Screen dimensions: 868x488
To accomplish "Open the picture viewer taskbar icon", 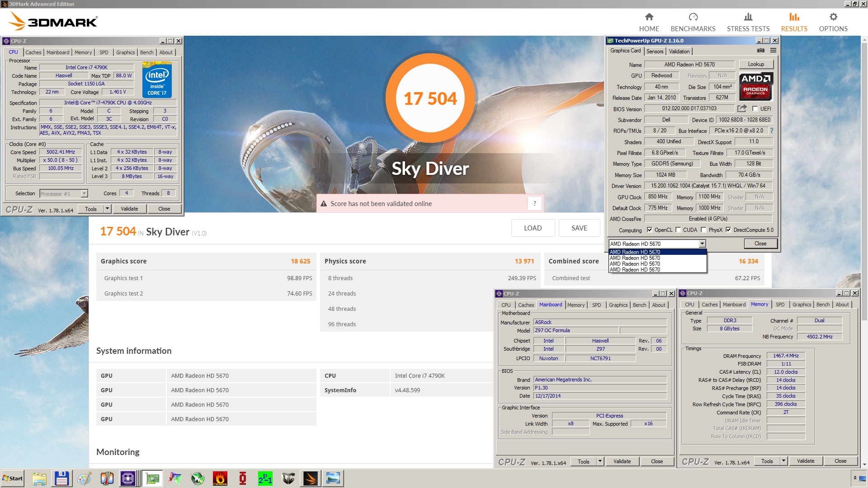I will click(333, 479).
